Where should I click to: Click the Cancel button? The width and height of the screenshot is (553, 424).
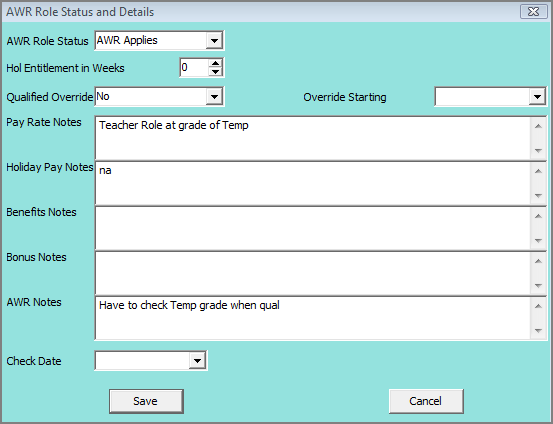point(426,401)
